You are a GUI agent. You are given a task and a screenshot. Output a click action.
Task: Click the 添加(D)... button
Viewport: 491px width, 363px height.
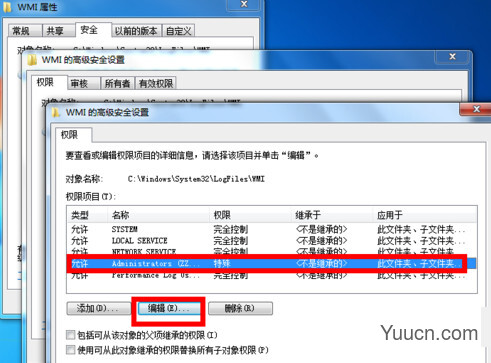tap(99, 308)
